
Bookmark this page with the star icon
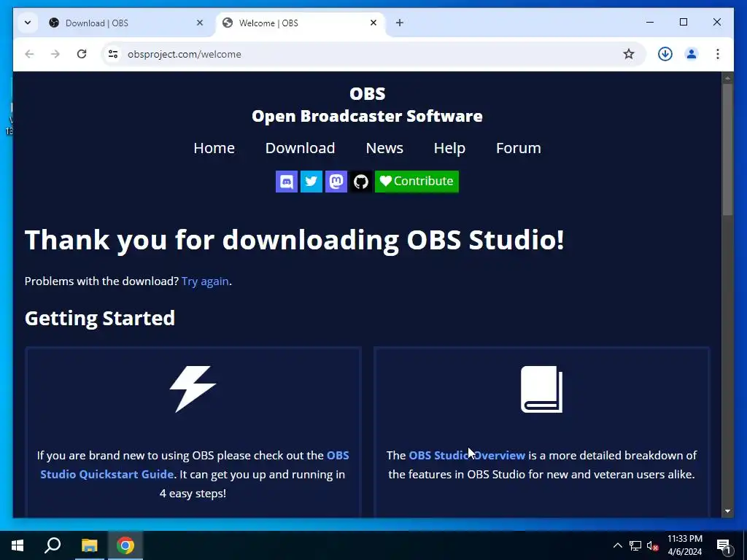pos(629,54)
